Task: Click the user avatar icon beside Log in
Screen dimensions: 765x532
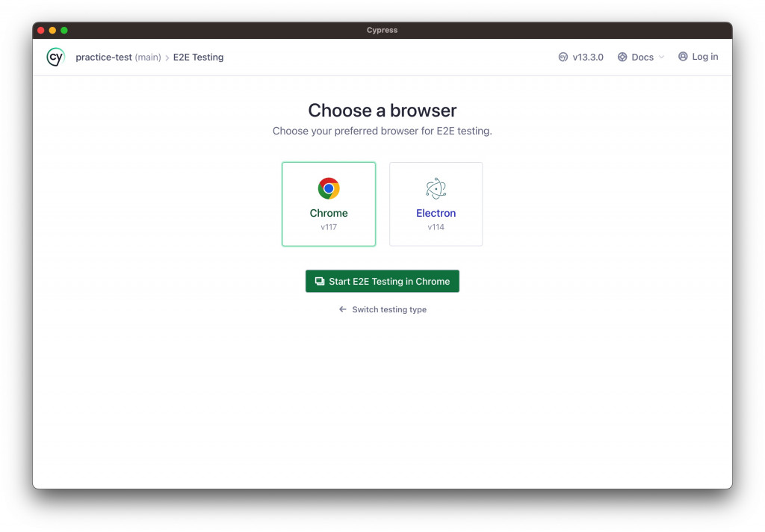Action: tap(683, 57)
